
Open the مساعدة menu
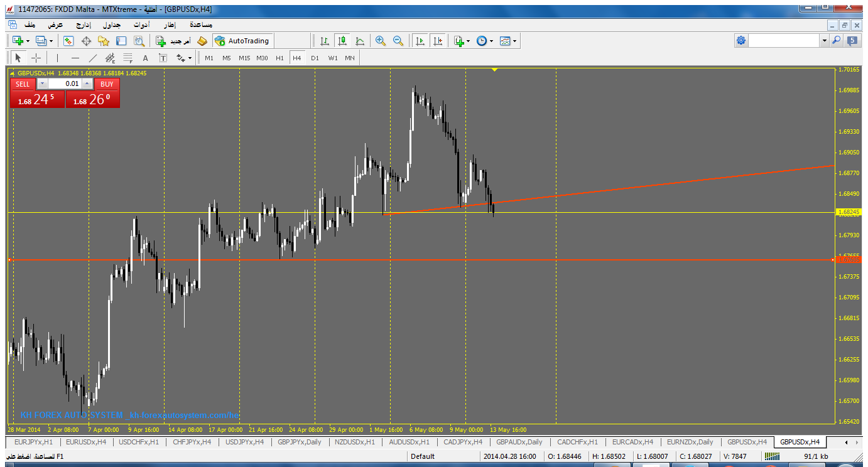200,24
